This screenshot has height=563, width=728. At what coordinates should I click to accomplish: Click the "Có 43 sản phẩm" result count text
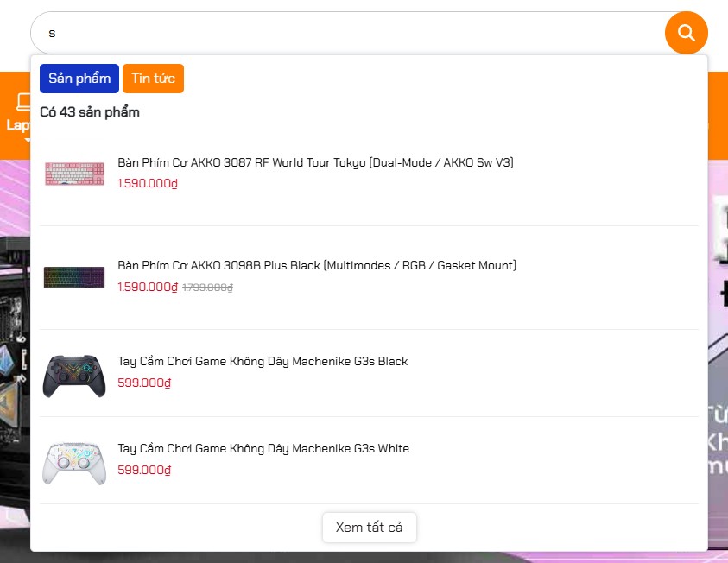(90, 112)
